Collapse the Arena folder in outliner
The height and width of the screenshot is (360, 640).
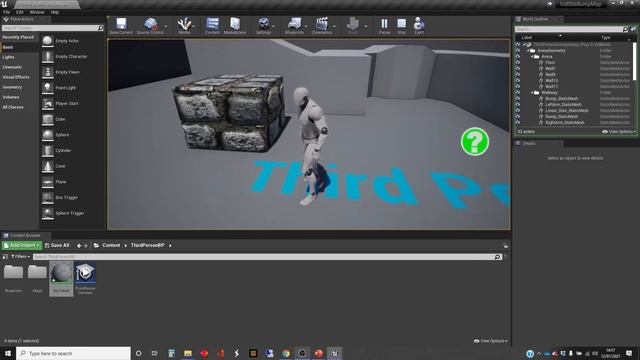(x=532, y=57)
